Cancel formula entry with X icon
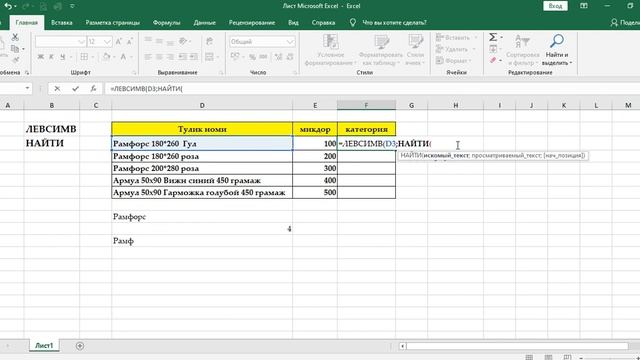This screenshot has width=640, height=360. pyautogui.click(x=57, y=89)
